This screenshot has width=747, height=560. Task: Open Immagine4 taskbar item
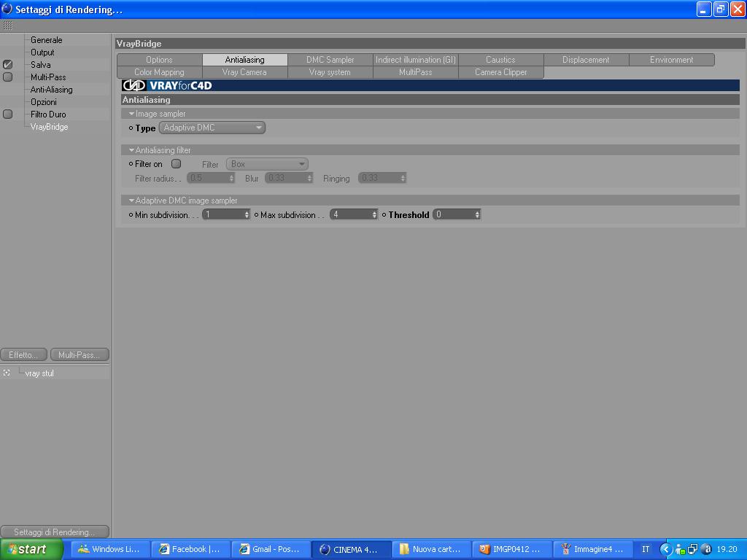tap(592, 549)
